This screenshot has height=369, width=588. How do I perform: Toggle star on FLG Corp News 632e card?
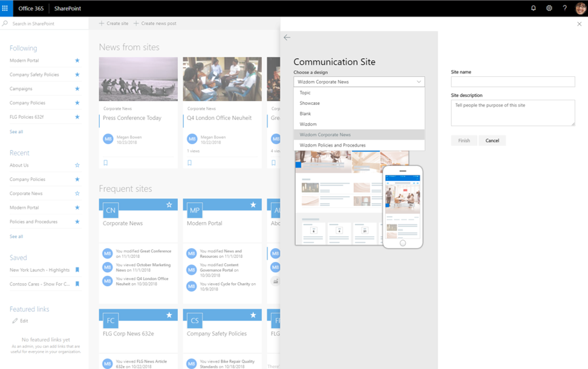(169, 315)
